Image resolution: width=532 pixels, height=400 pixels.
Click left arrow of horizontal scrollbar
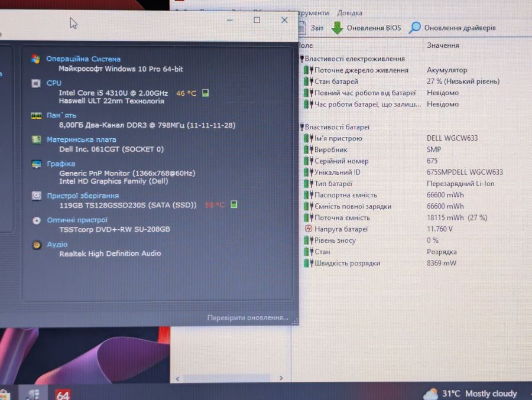[178, 379]
